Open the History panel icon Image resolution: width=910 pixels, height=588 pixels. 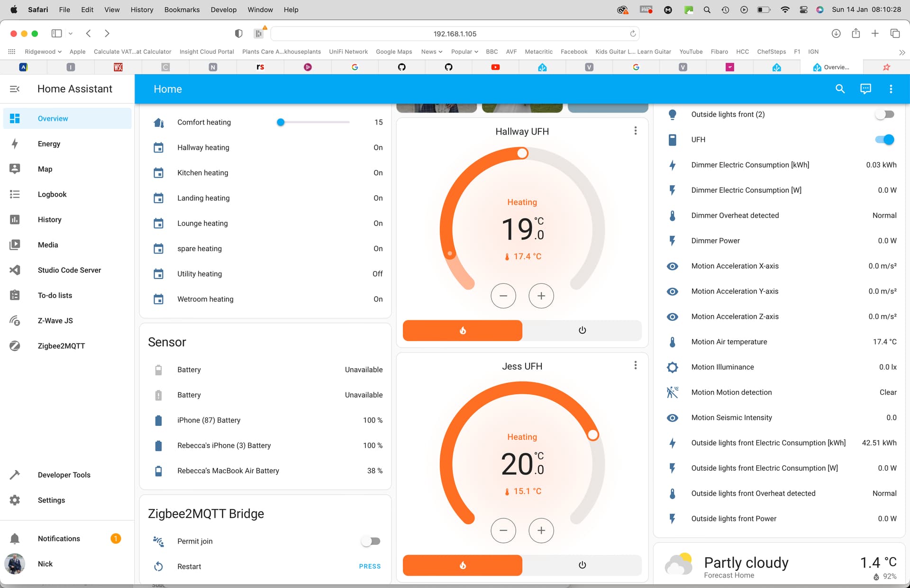point(15,219)
